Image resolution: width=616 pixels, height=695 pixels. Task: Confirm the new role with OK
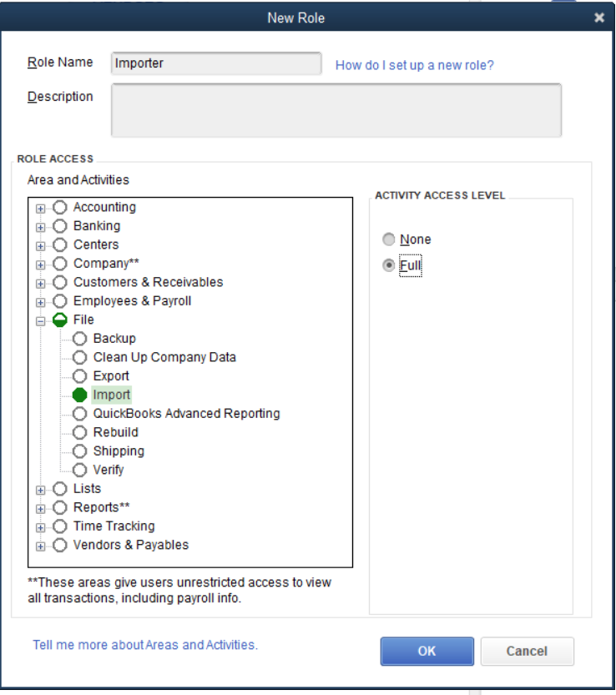tap(427, 651)
